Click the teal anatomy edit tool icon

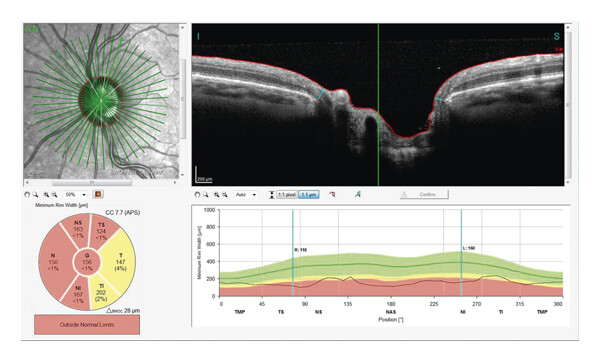pyautogui.click(x=358, y=194)
